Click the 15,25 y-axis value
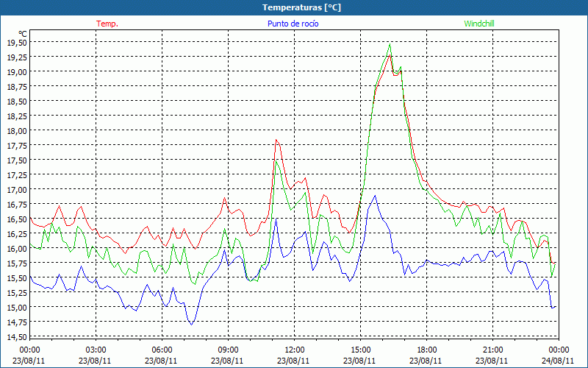 coord(17,293)
